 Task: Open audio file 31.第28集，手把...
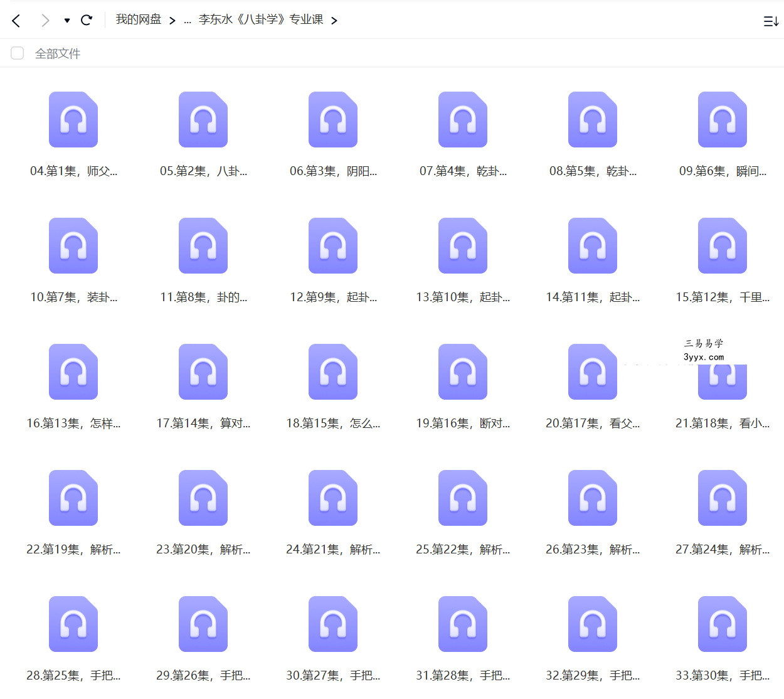pyautogui.click(x=463, y=624)
